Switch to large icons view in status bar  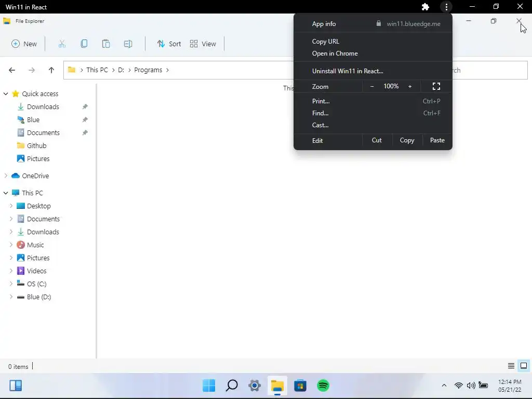524,366
